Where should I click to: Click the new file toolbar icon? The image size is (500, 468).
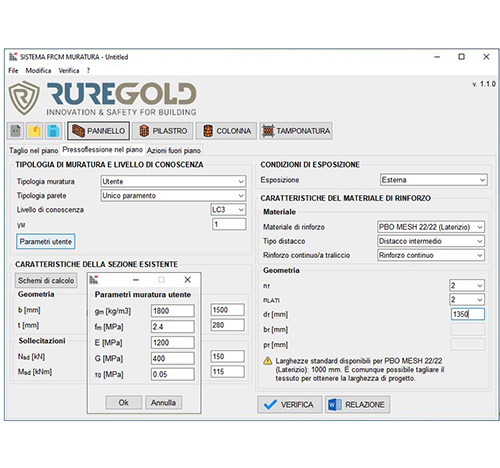click(16, 131)
